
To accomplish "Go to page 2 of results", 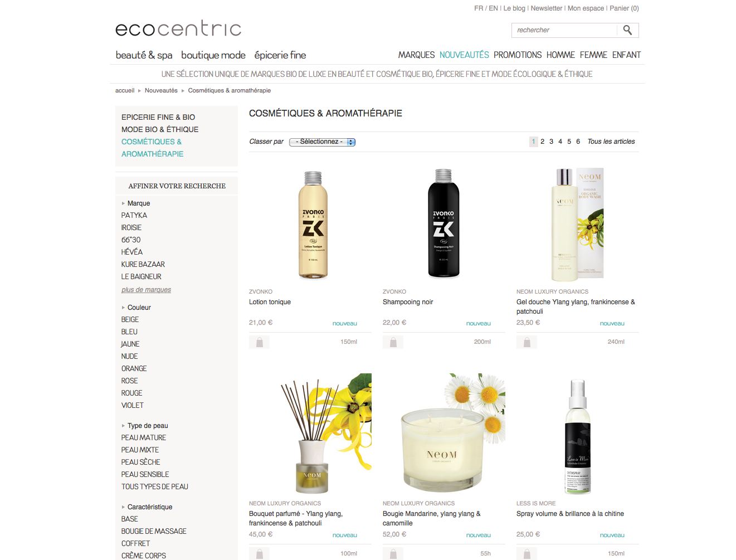I will click(x=542, y=142).
